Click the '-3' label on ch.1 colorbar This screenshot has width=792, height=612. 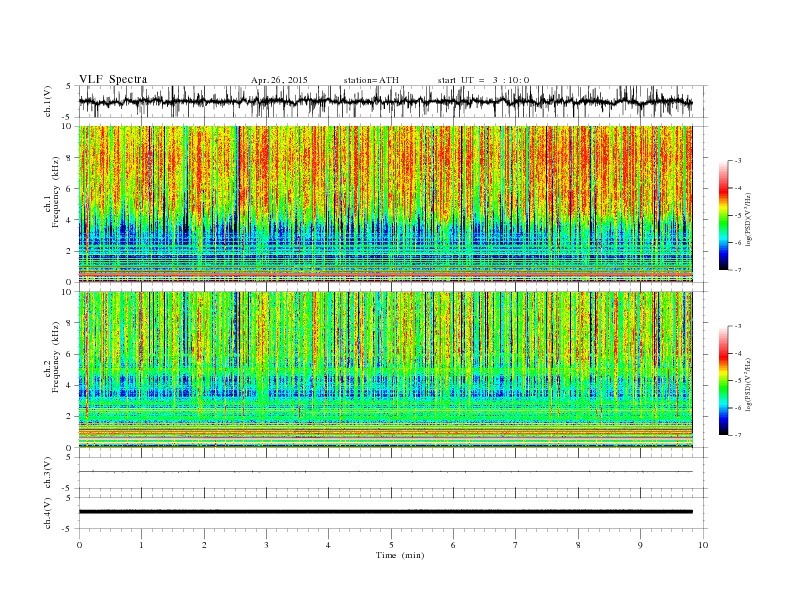(738, 161)
